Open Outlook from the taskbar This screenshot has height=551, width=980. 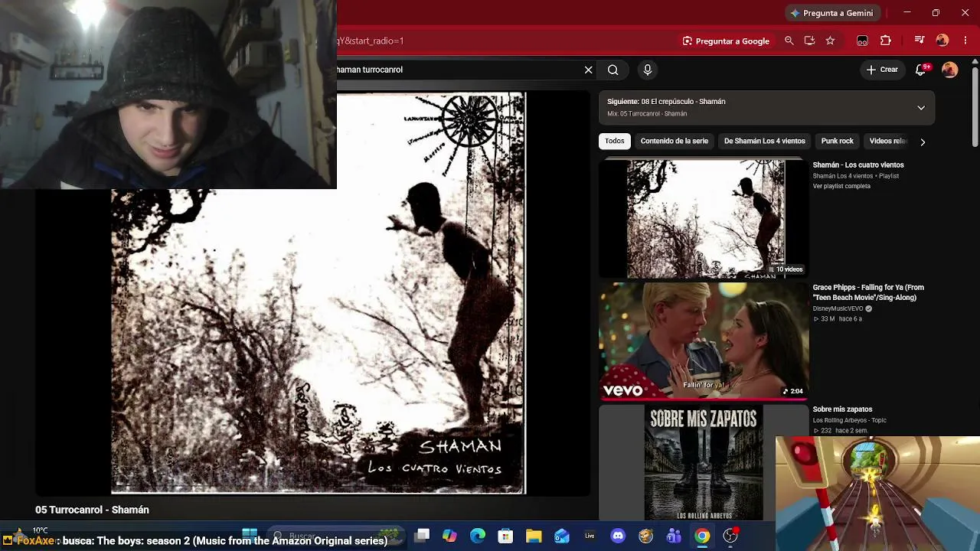coord(562,536)
